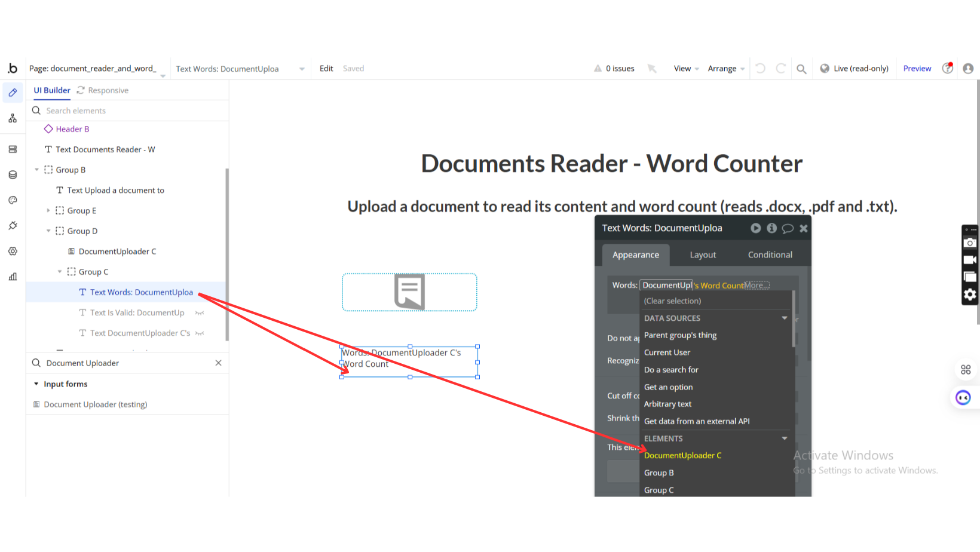The width and height of the screenshot is (980, 552).
Task: Open the Settings gear in left sidebar
Action: 13,252
